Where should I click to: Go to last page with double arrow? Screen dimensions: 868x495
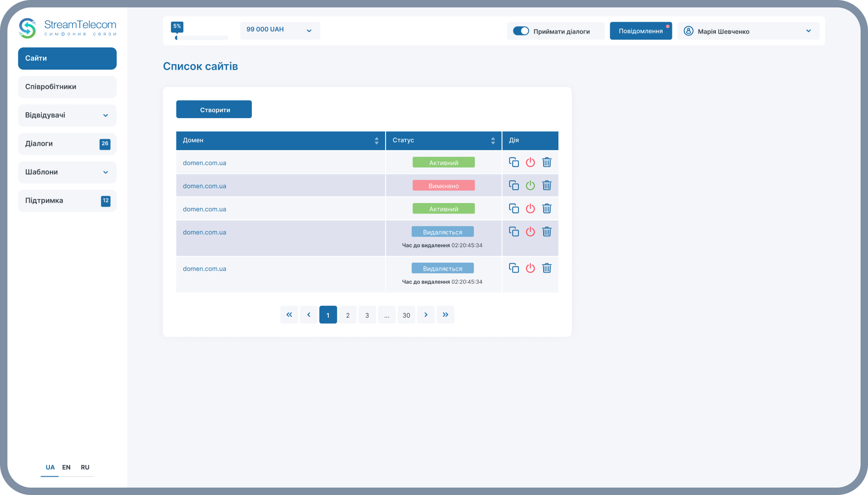[445, 315]
